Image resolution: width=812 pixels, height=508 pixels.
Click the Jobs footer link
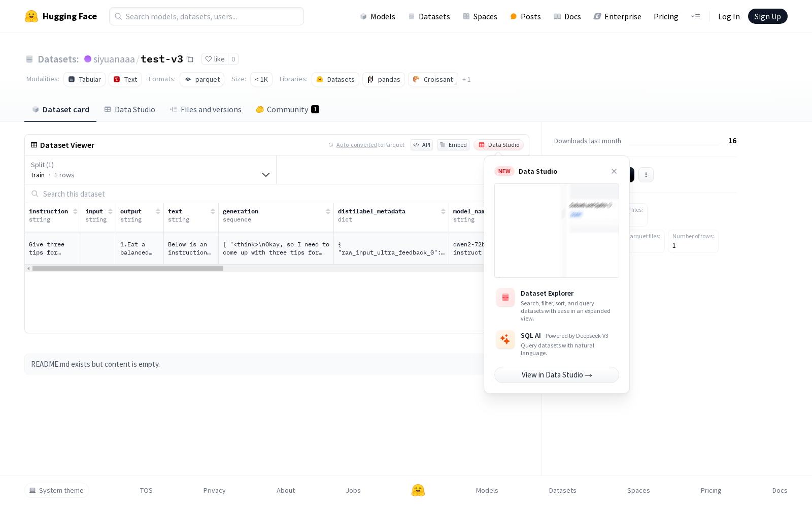pos(353,490)
